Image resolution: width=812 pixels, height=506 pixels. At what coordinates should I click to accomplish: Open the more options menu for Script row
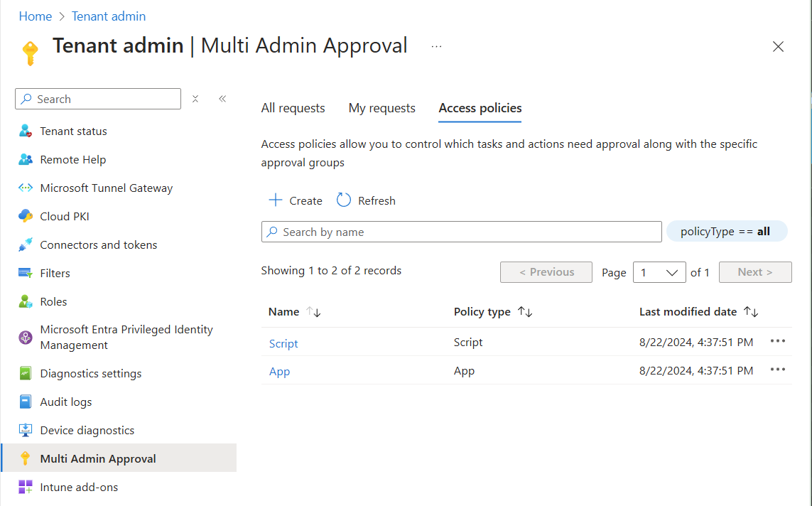778,341
